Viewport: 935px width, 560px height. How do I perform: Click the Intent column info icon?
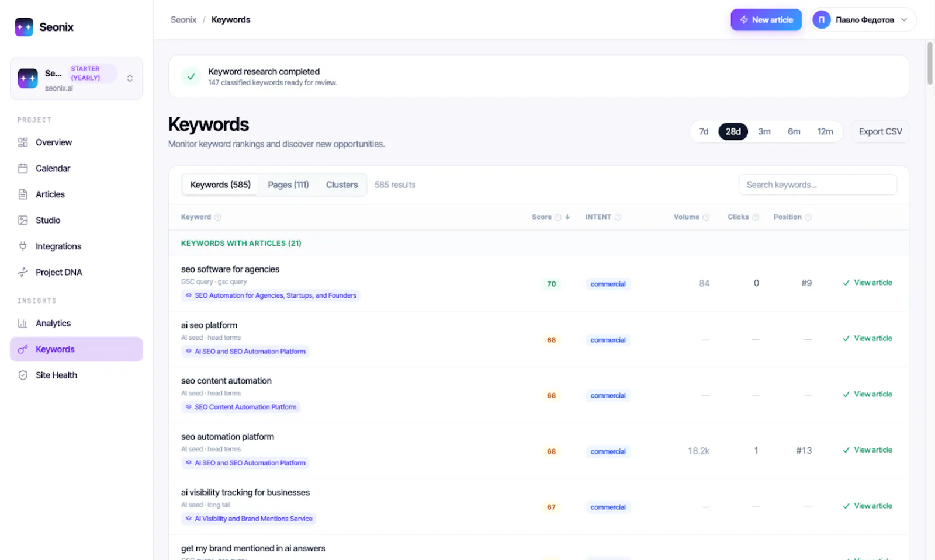point(618,217)
